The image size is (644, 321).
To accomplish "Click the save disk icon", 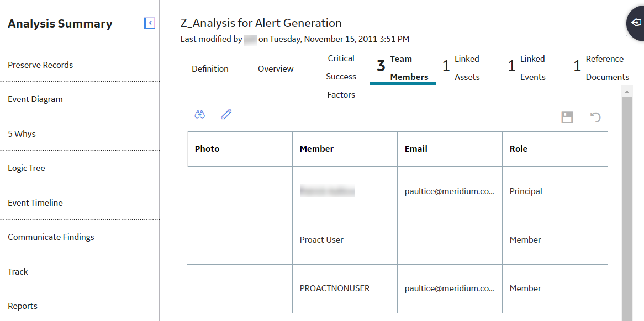I will 567,117.
